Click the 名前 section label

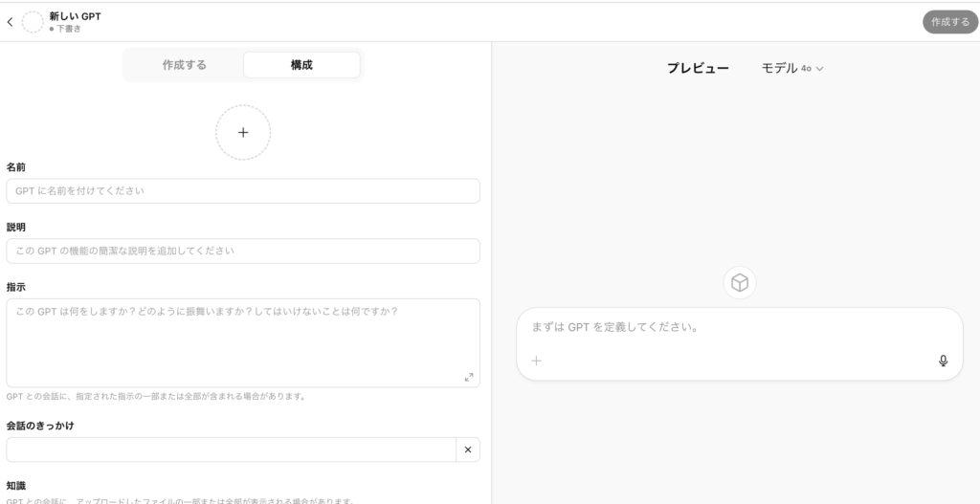point(15,167)
